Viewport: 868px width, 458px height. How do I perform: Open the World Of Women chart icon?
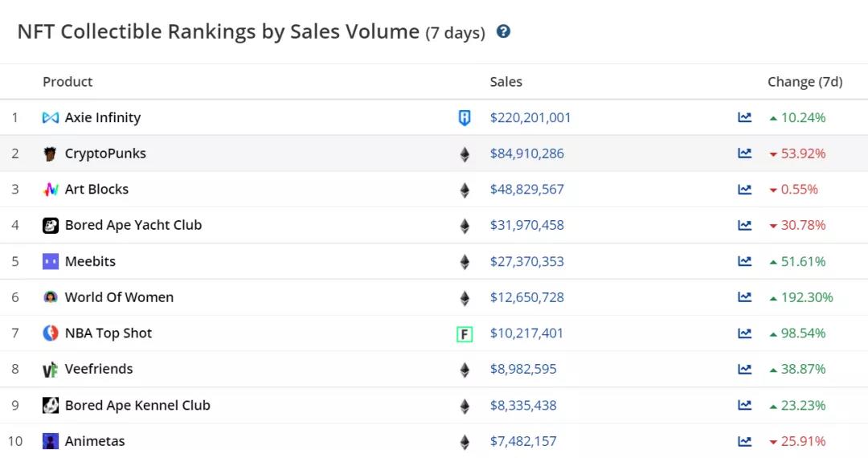coord(744,297)
